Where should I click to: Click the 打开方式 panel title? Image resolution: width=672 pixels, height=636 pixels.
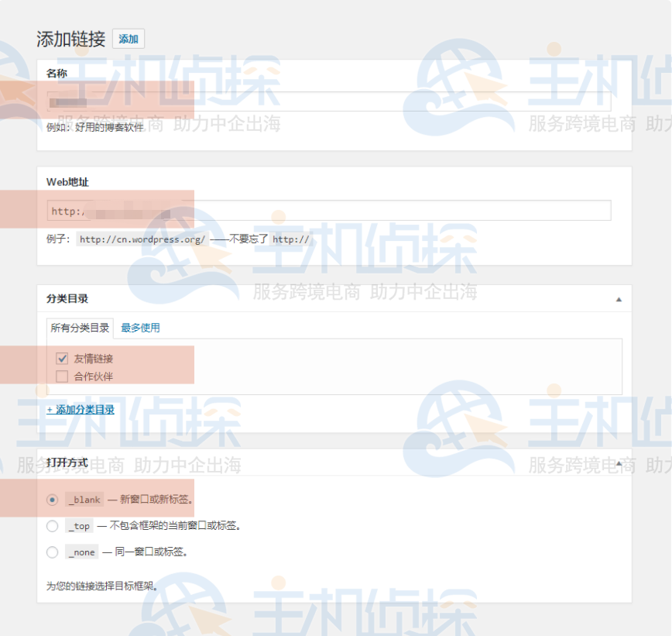[x=67, y=462]
